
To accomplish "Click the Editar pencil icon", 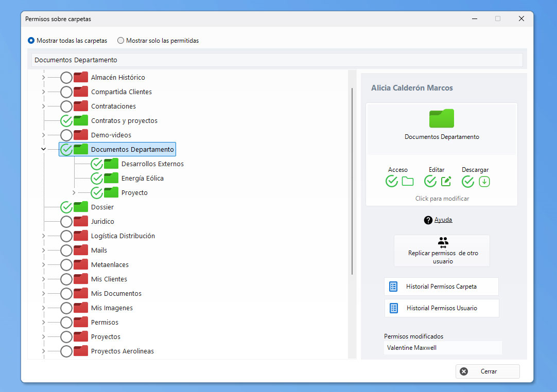I will (446, 182).
